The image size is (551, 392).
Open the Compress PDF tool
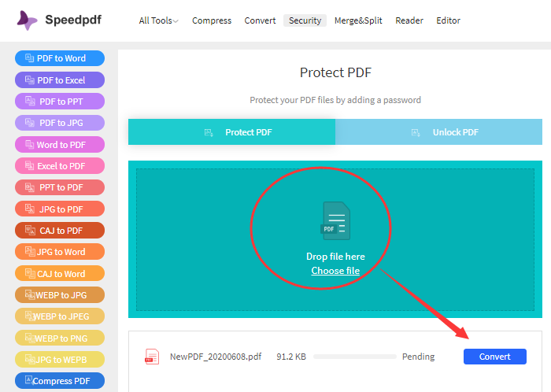pos(60,381)
